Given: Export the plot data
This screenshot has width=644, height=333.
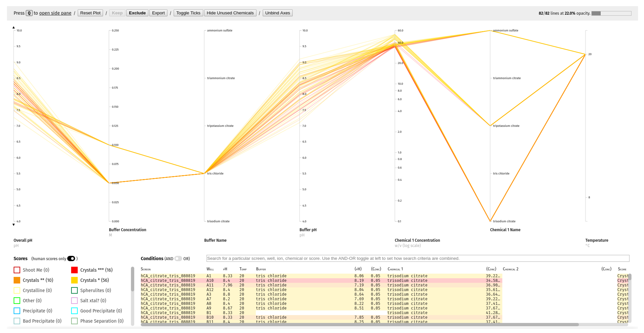Looking at the screenshot, I should coord(158,13).
